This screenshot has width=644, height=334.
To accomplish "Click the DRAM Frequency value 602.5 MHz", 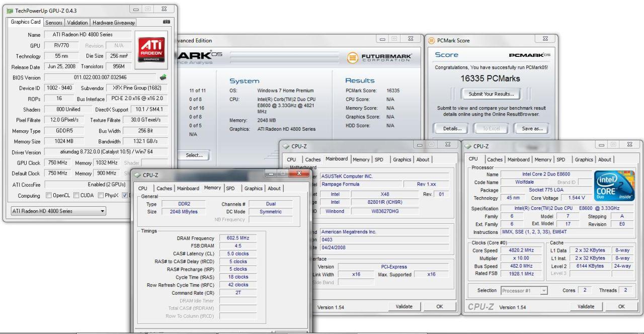I will click(238, 238).
